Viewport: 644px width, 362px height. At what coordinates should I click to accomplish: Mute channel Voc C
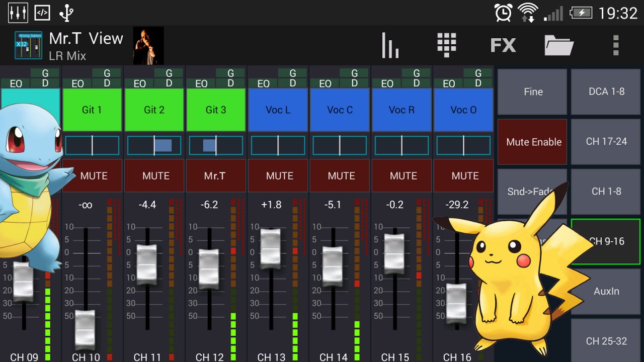point(341,176)
